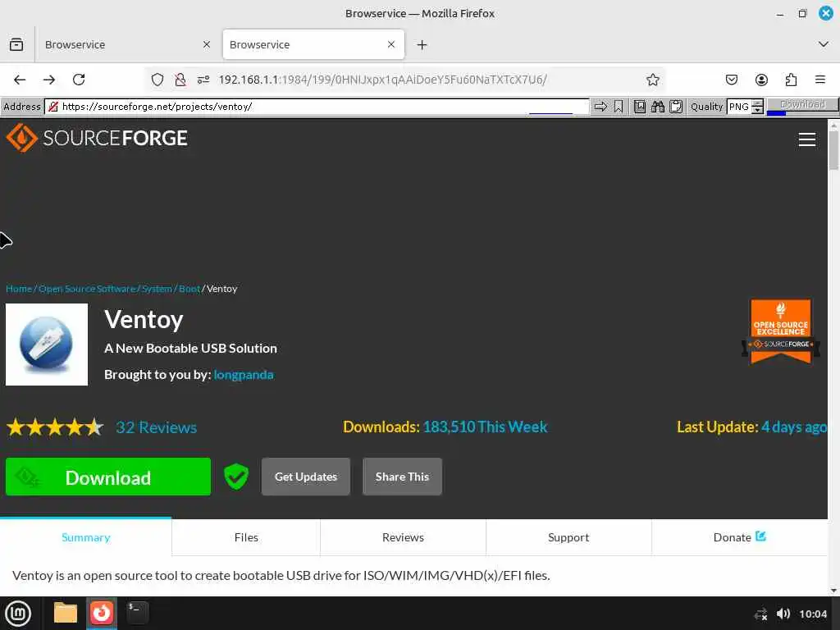Image resolution: width=840 pixels, height=630 pixels.
Task: Click the volume speaker tray icon
Action: [783, 614]
